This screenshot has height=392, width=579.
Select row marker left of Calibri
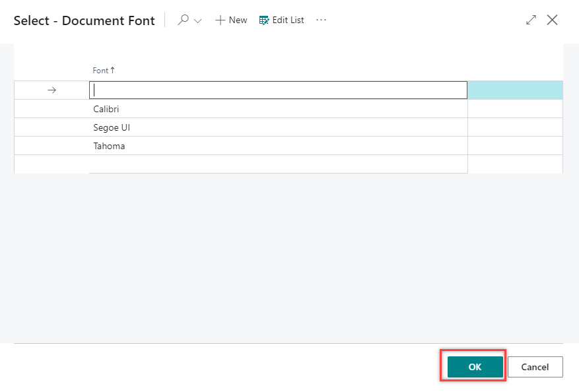pyautogui.click(x=51, y=109)
